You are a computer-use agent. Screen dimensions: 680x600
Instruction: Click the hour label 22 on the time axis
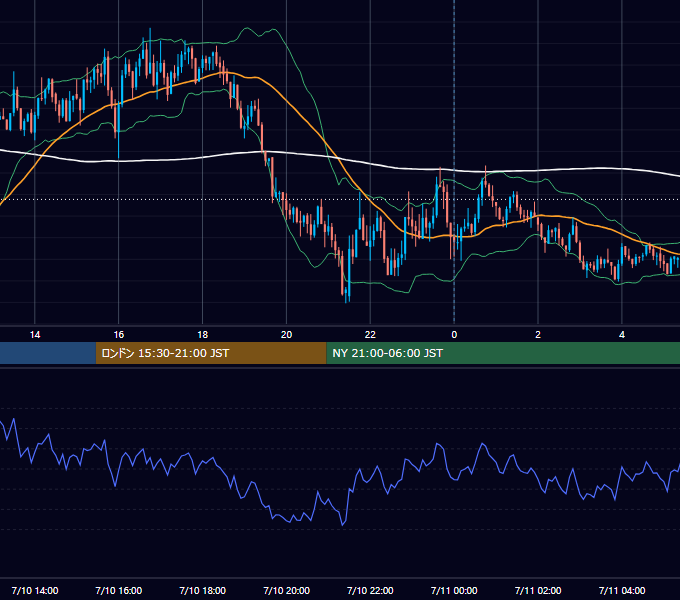[370, 335]
